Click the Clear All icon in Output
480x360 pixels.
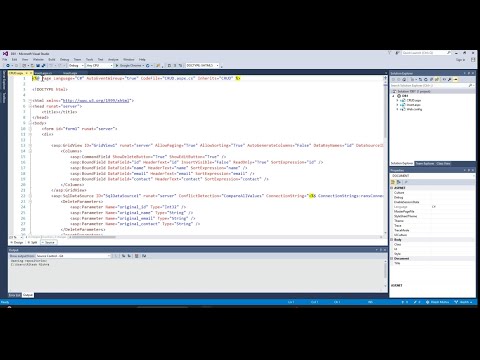137,256
